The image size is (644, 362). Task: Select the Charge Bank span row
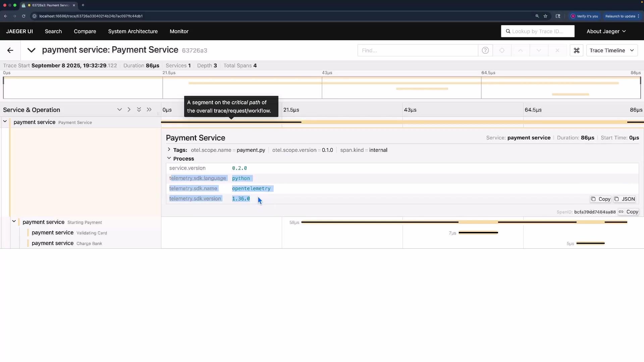click(80, 243)
